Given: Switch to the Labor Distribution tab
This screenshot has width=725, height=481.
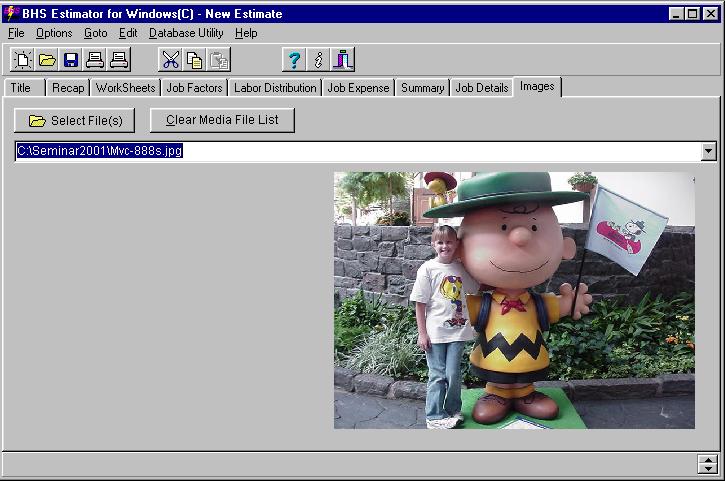Looking at the screenshot, I should coord(275,87).
